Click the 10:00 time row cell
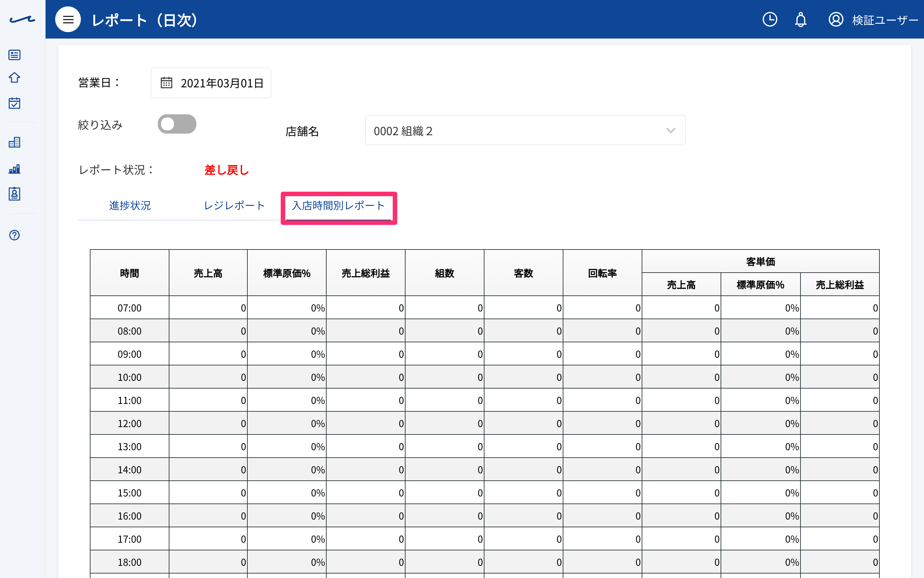The height and width of the screenshot is (578, 924). [x=129, y=377]
